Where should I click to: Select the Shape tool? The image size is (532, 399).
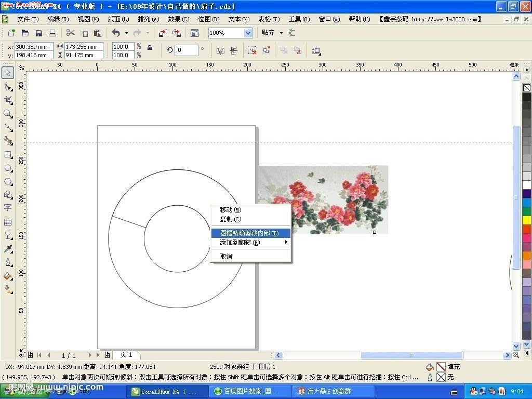7,87
